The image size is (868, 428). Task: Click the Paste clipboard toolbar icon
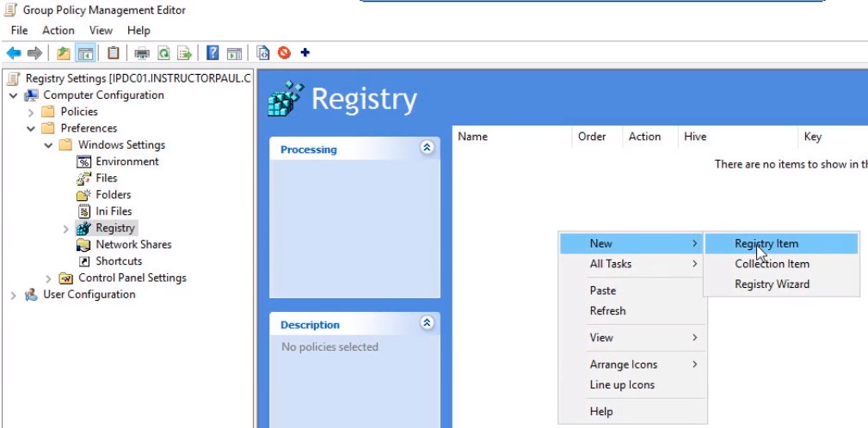click(x=113, y=53)
